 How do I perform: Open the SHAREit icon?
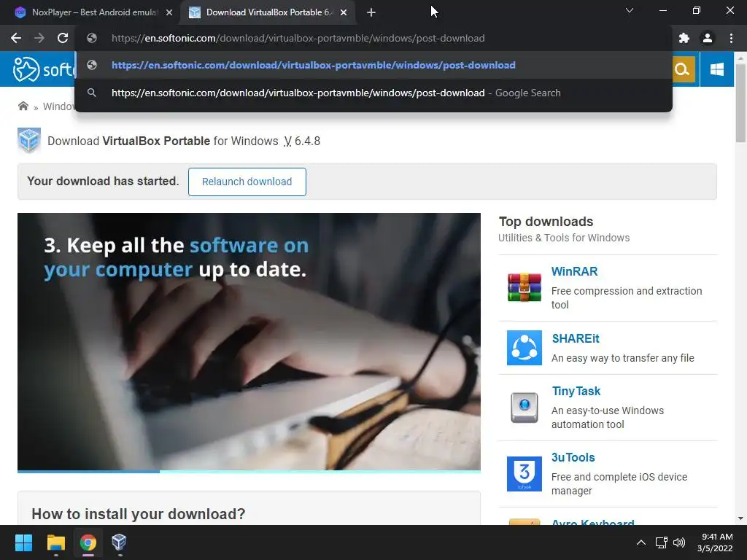[524, 348]
